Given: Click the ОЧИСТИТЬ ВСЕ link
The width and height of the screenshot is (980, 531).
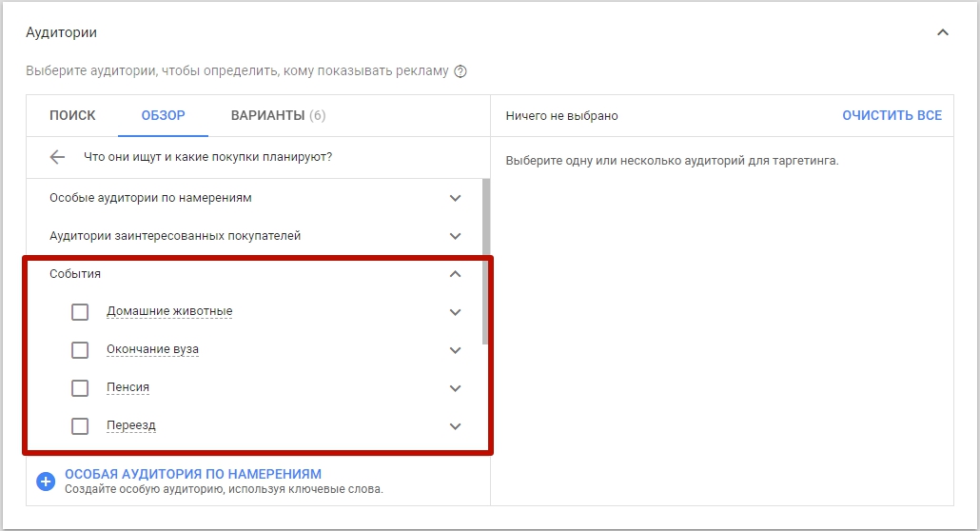Looking at the screenshot, I should (x=892, y=116).
